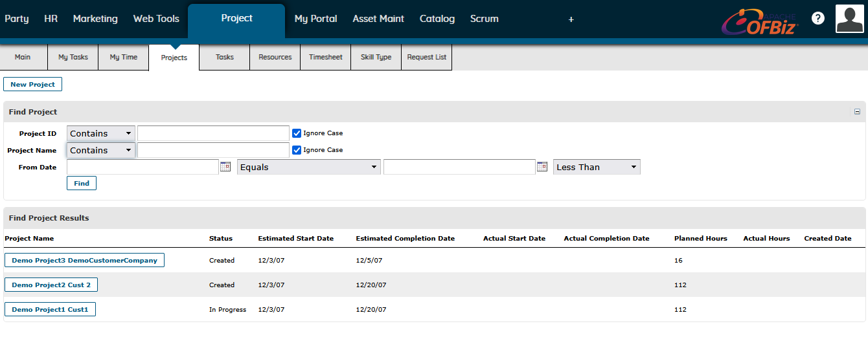The width and height of the screenshot is (868, 337).
Task: Click Created status of Demo Project3
Action: tap(222, 261)
